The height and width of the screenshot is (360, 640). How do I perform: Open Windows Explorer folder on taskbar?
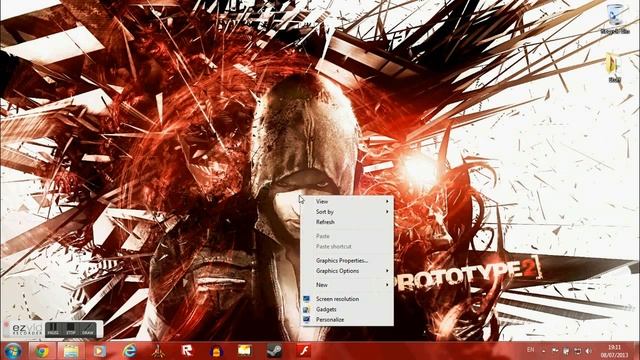click(x=71, y=351)
